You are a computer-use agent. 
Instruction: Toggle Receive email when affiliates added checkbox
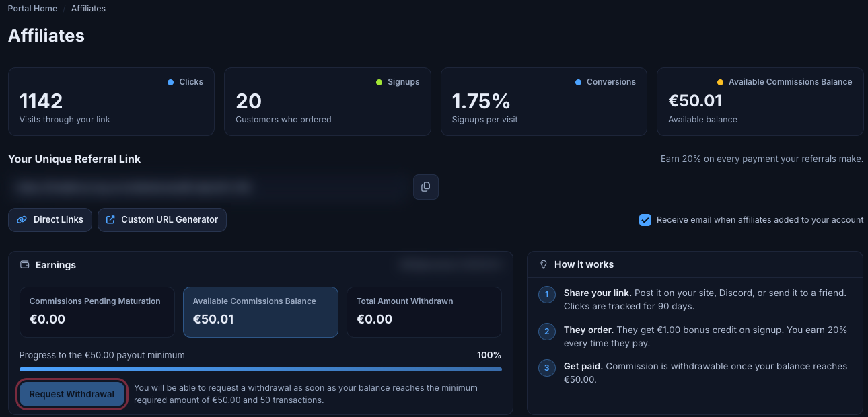tap(645, 220)
